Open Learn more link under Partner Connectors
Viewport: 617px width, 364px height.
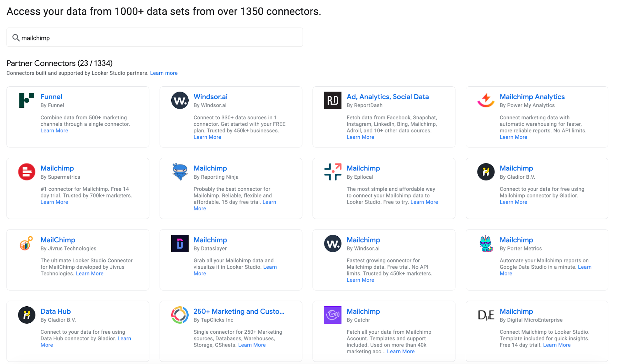click(164, 73)
